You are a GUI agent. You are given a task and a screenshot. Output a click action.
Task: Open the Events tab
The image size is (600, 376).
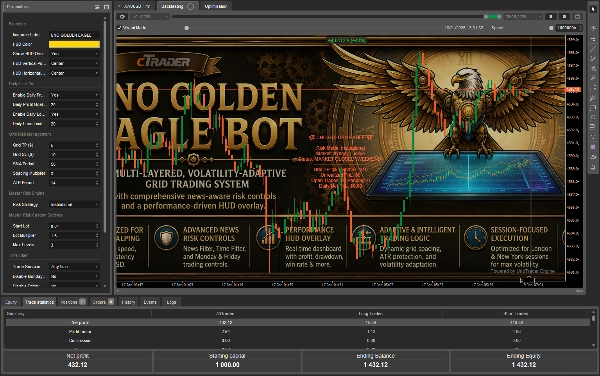[150, 302]
